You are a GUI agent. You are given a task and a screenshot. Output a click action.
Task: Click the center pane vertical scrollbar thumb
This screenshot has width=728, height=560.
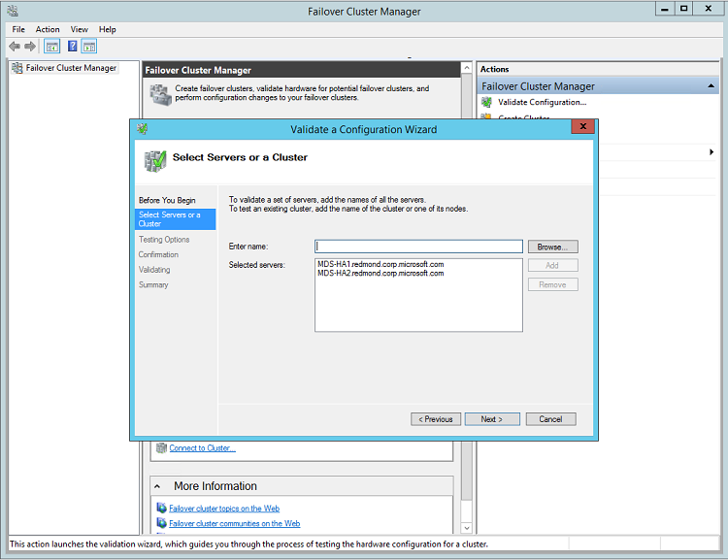pos(467,288)
